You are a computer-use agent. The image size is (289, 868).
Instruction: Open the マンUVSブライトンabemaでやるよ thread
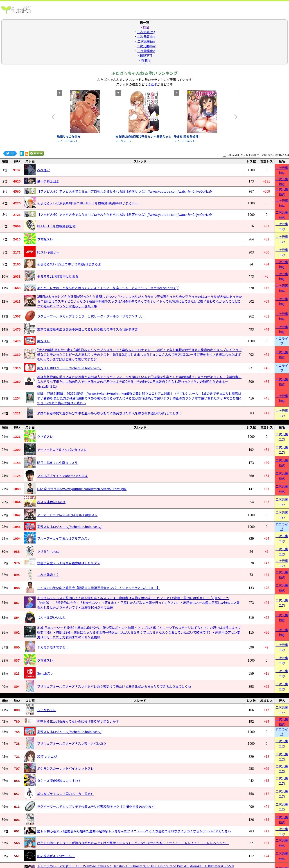62,476
